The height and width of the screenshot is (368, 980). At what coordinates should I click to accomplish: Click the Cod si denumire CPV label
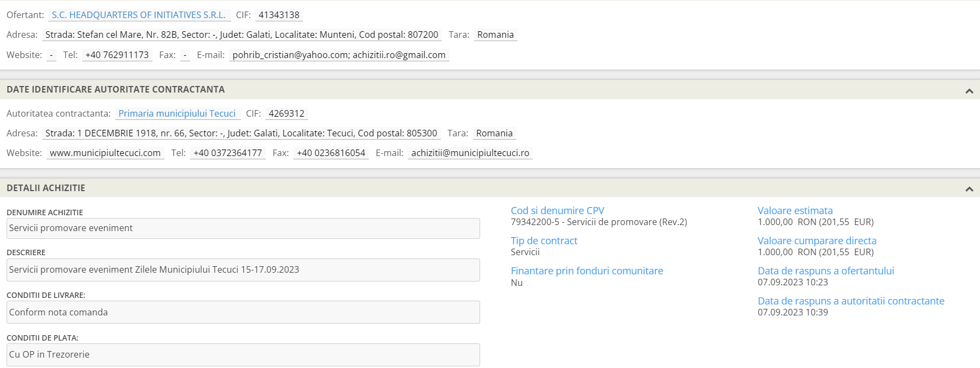(557, 211)
